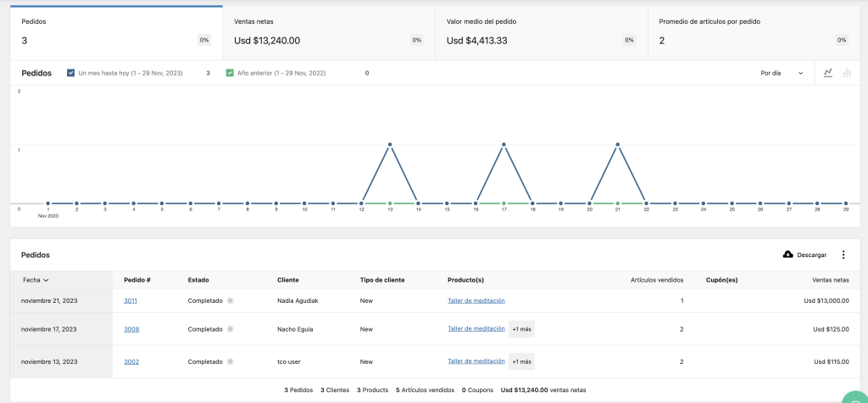Select 'Promedio de artículos por pedido' tab
Image resolution: width=868 pixels, height=403 pixels.
pyautogui.click(x=754, y=33)
